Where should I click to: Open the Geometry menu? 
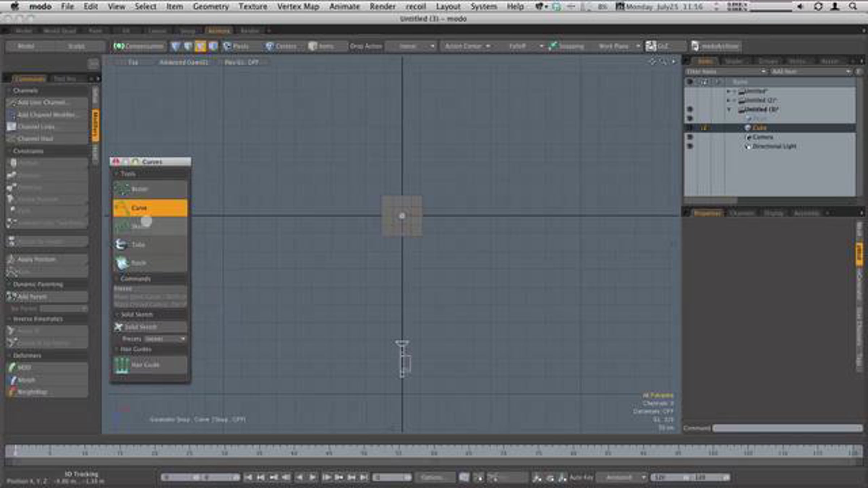click(211, 6)
